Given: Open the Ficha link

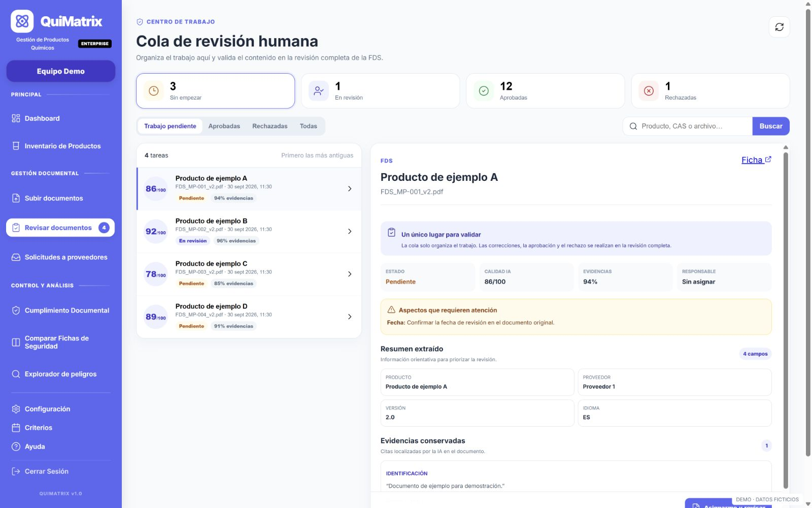Looking at the screenshot, I should coord(756,160).
